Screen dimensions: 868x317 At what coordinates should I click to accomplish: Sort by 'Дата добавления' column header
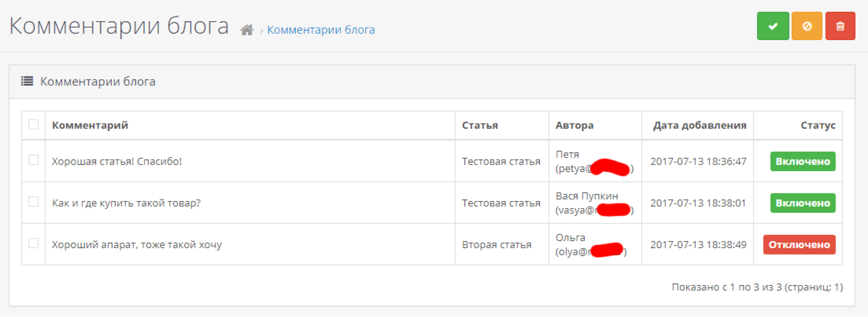tap(700, 125)
